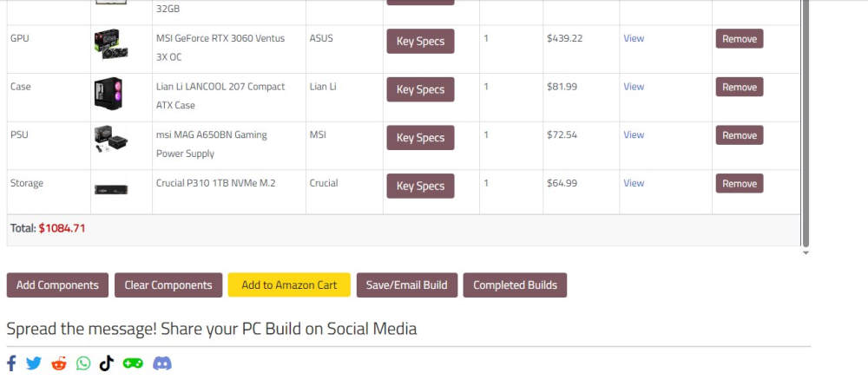Screen dimensions: 868x386
Task: Click yellow Add to Amazon Cart
Action: tap(289, 285)
